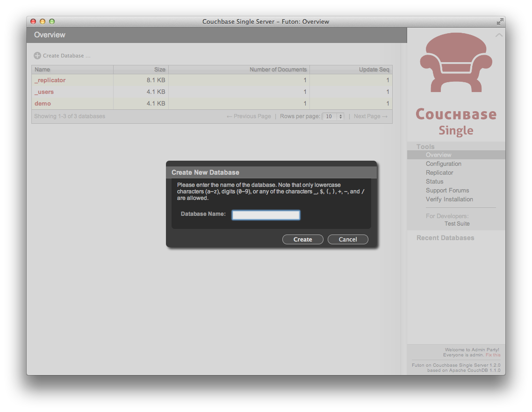This screenshot has width=532, height=412.
Task: Click the Tools section heading
Action: pos(425,147)
